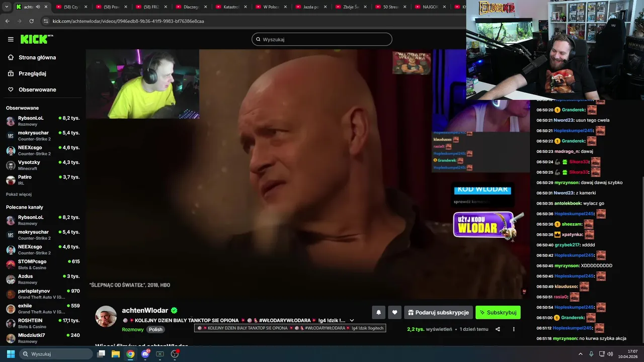Screen dimensions: 644x362
Task: Switch to the "(58) FRIZ" tab
Action: coord(151,7)
